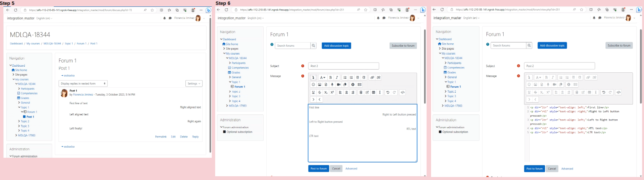Apply strikethrough in middle window editor

coord(319,92)
